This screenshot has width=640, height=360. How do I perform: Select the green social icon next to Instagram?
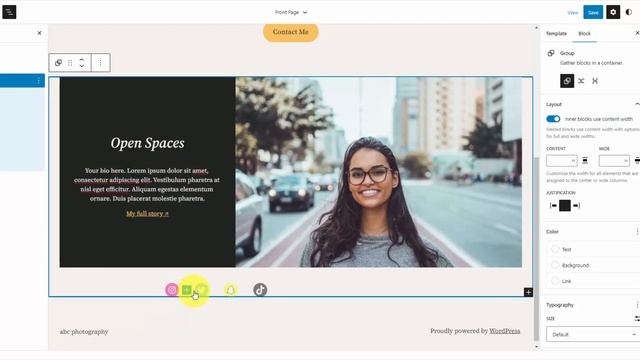(x=187, y=290)
